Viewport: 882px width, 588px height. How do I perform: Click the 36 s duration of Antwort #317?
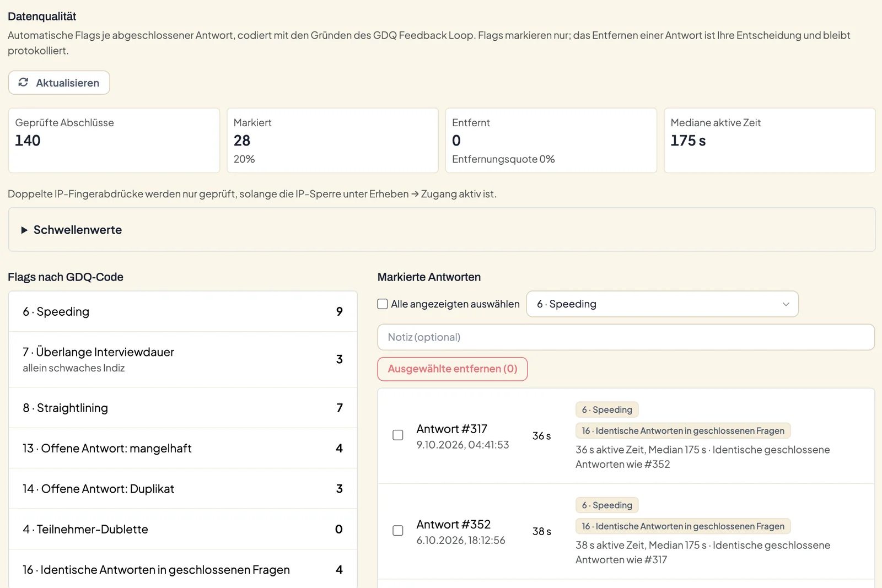[x=542, y=435]
